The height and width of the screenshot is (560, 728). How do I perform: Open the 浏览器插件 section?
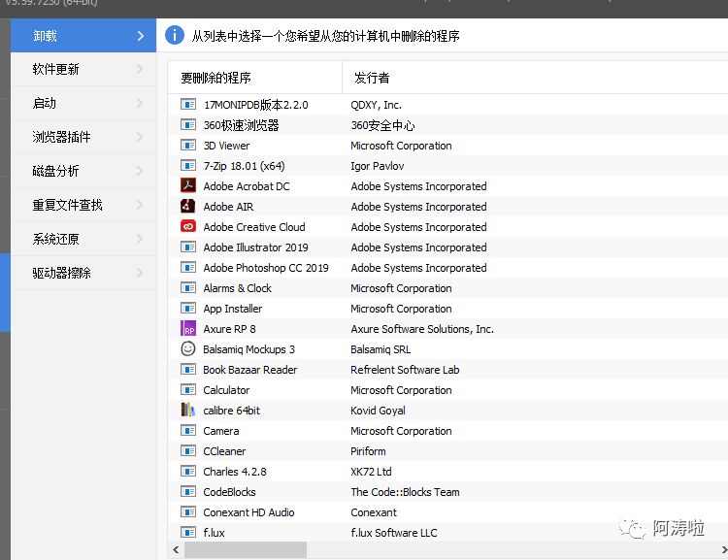click(x=83, y=137)
